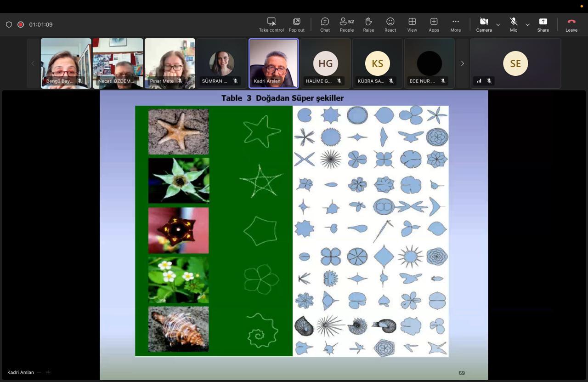Raise your hand in the meeting
Image resolution: width=588 pixels, height=382 pixels.
pyautogui.click(x=368, y=24)
